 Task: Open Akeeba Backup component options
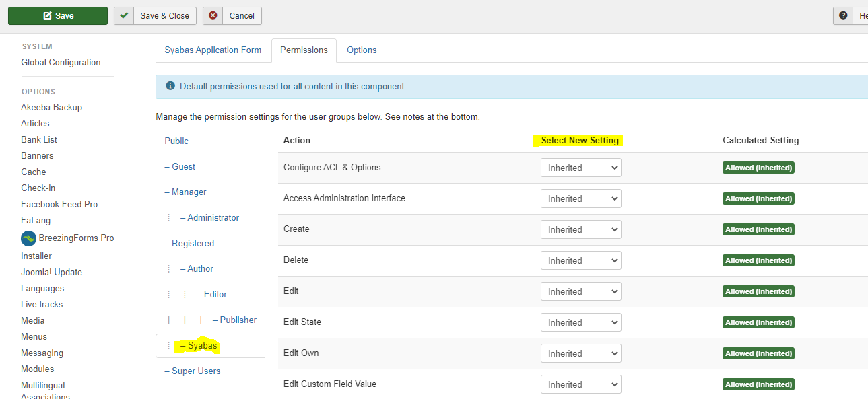51,107
